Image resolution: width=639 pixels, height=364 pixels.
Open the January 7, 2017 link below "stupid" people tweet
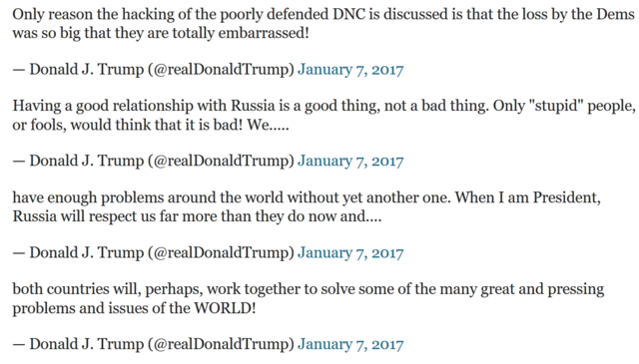[350, 162]
